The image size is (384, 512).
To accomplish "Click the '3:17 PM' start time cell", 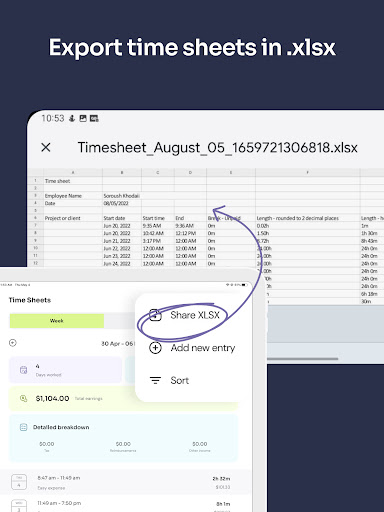I will tap(158, 241).
